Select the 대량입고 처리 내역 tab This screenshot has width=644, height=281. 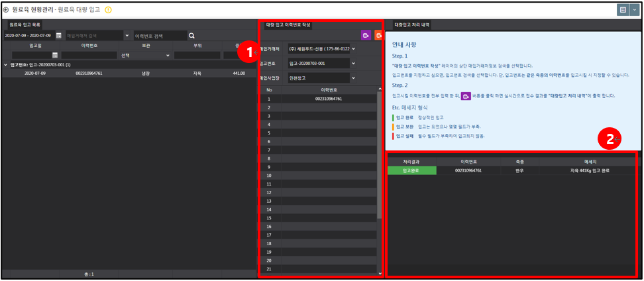click(x=412, y=25)
